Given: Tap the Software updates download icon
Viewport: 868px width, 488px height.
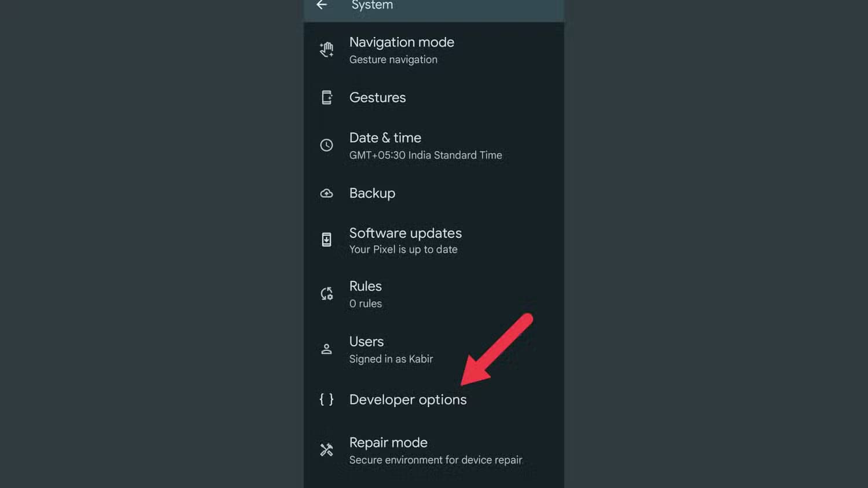Looking at the screenshot, I should pyautogui.click(x=326, y=239).
